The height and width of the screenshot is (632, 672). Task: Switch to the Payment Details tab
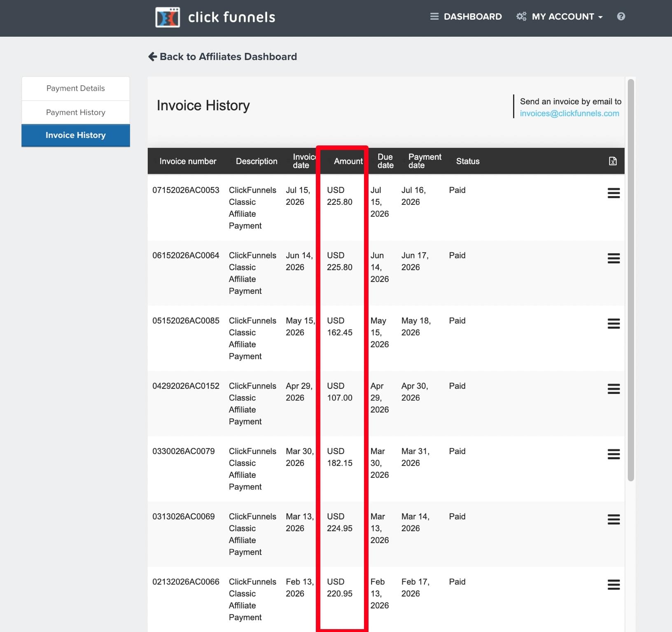[76, 89]
